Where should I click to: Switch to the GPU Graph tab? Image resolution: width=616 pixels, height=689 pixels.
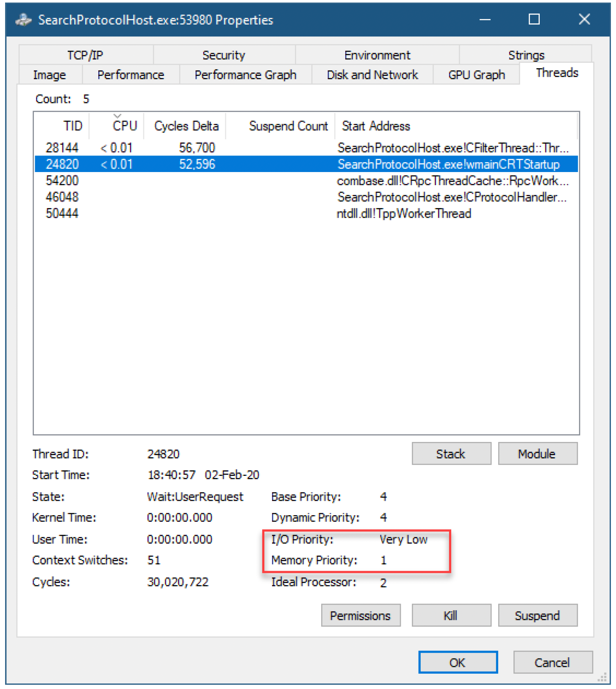coord(477,75)
